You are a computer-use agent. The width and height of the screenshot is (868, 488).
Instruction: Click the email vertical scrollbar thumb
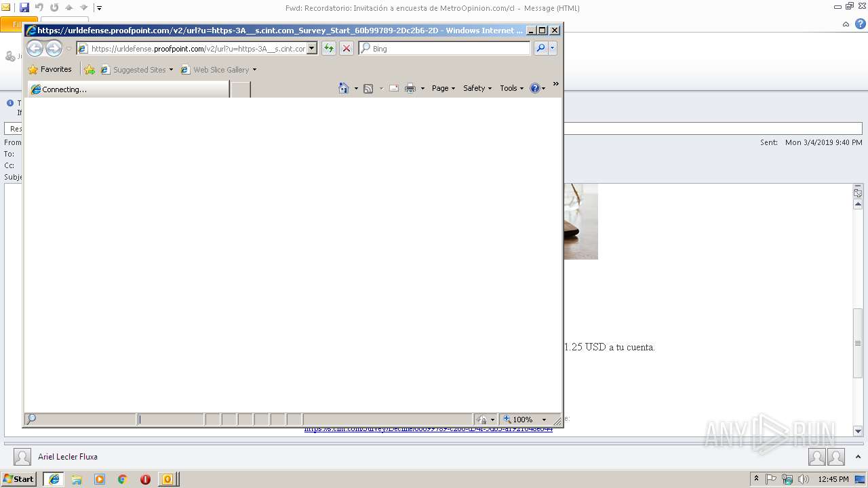858,343
